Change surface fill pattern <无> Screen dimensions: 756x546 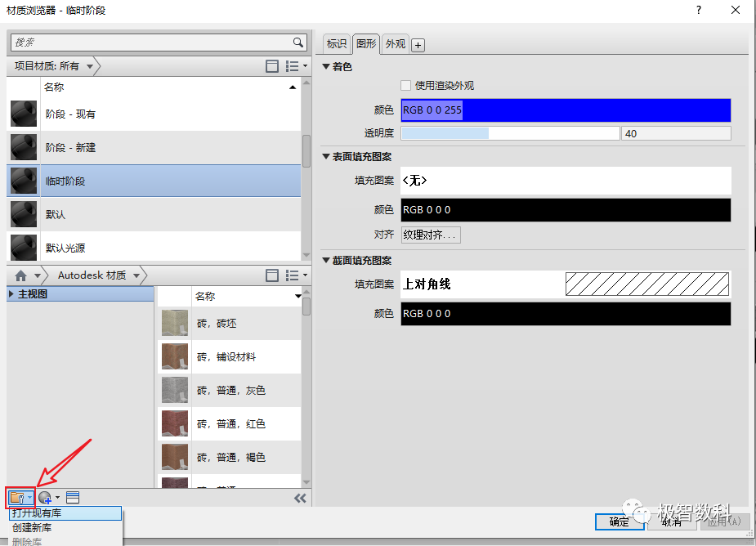pyautogui.click(x=566, y=181)
